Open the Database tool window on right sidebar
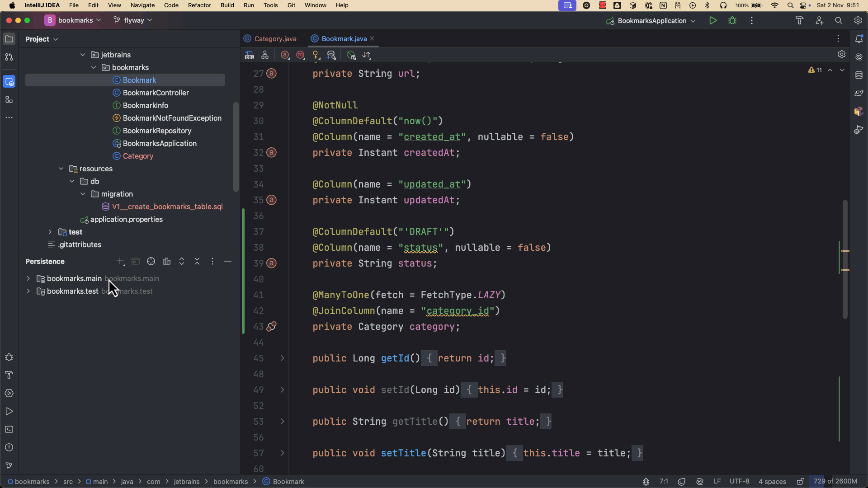Screen dimensions: 868x488 859,75
